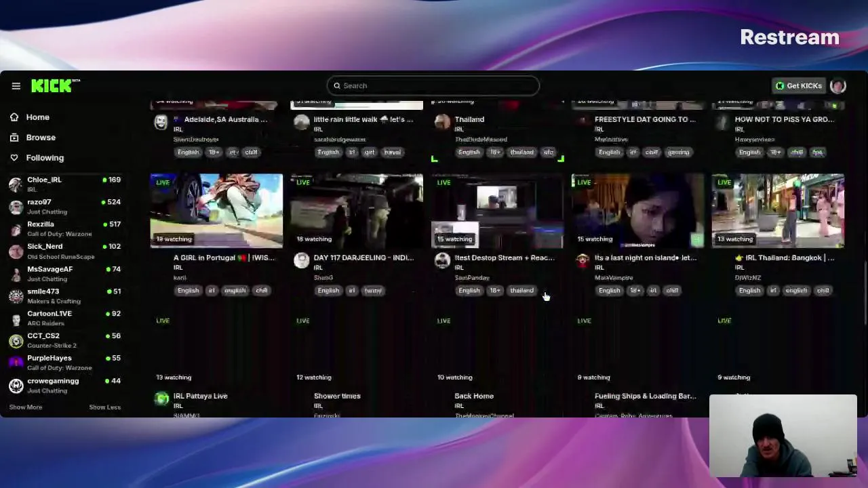Click streamer avatar beside test Destop Stream

[x=441, y=260]
